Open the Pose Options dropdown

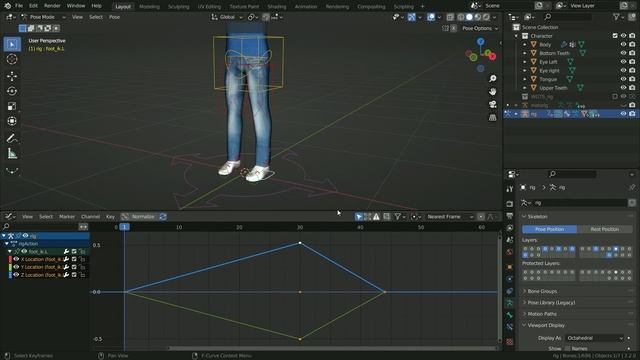click(x=480, y=29)
